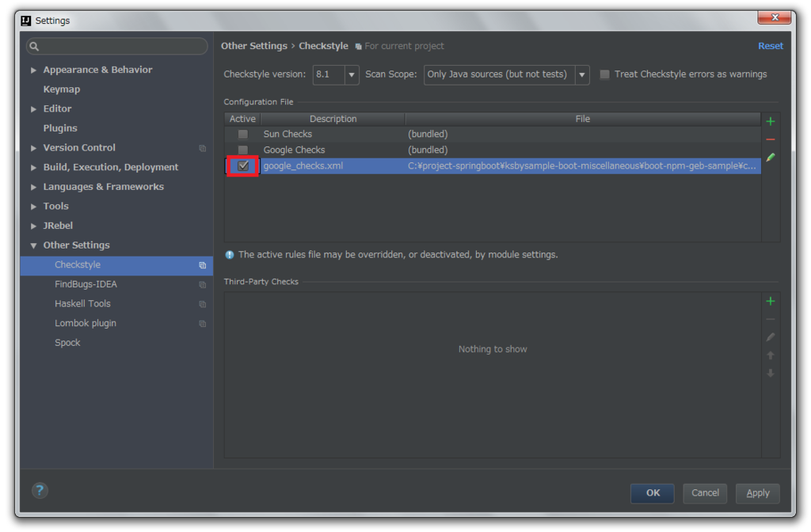Collapse the Other Settings section
Screen dimensions: 811x532
(x=33, y=245)
